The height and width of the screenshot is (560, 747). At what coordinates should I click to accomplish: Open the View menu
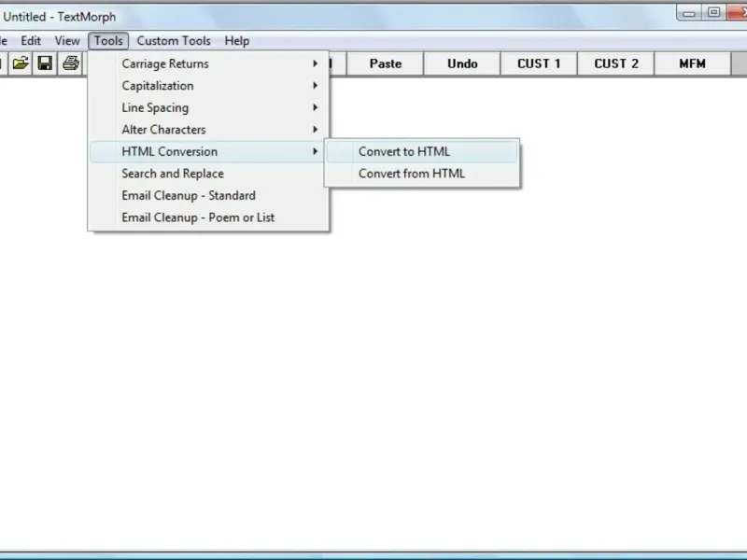[67, 41]
